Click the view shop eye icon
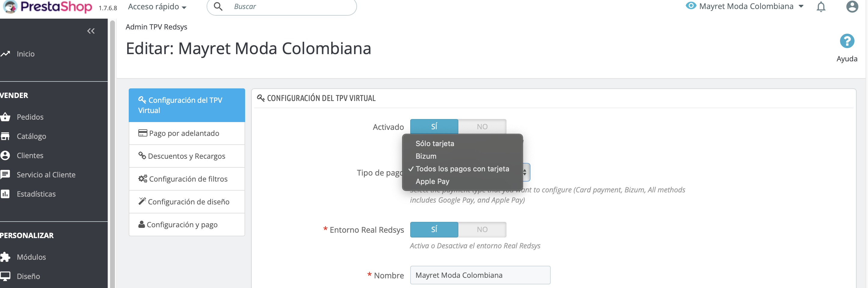Screen dimensions: 868x288 [691, 6]
